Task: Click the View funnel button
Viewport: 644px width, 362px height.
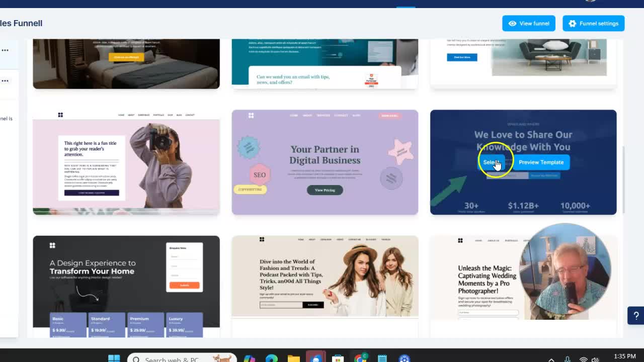Action: click(528, 24)
